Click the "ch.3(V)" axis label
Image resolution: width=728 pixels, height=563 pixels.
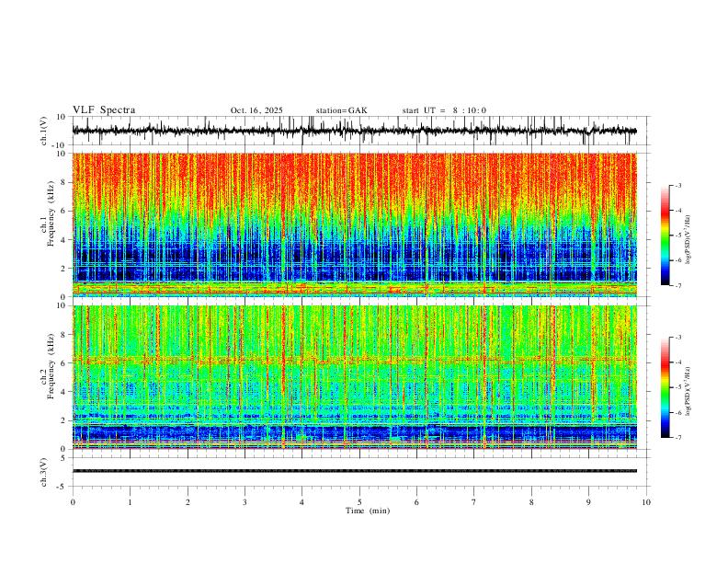(x=44, y=472)
